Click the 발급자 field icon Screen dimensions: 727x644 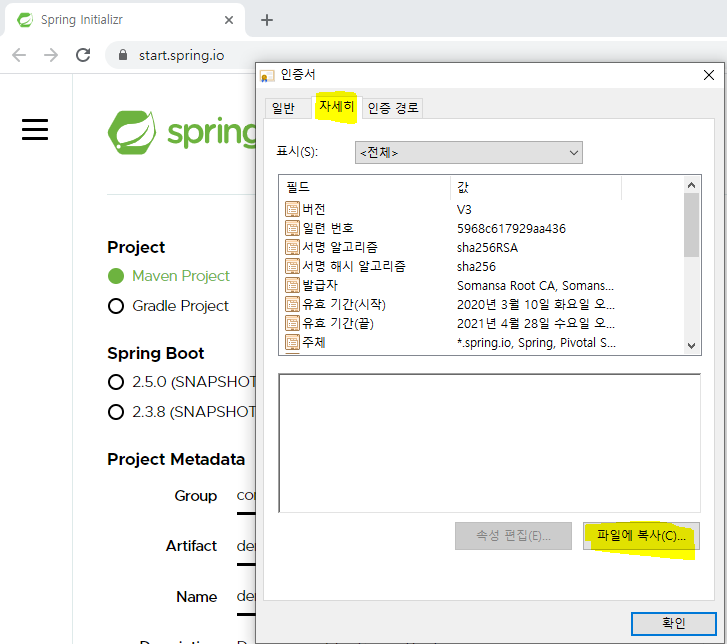click(x=292, y=285)
